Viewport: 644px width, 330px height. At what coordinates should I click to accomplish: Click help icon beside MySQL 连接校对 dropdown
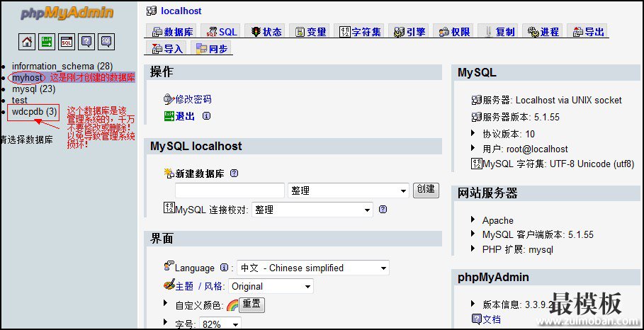[x=383, y=210]
